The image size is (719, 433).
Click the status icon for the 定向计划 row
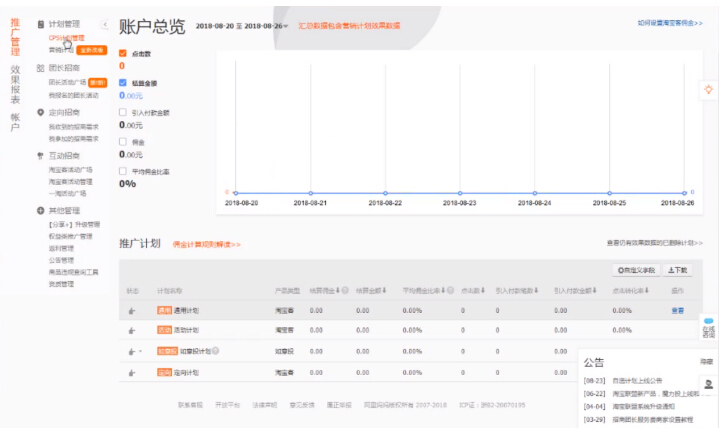click(x=131, y=372)
